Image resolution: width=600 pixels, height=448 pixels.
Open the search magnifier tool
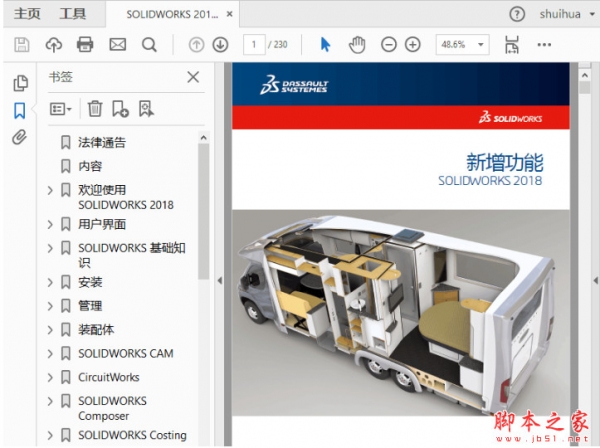point(149,45)
